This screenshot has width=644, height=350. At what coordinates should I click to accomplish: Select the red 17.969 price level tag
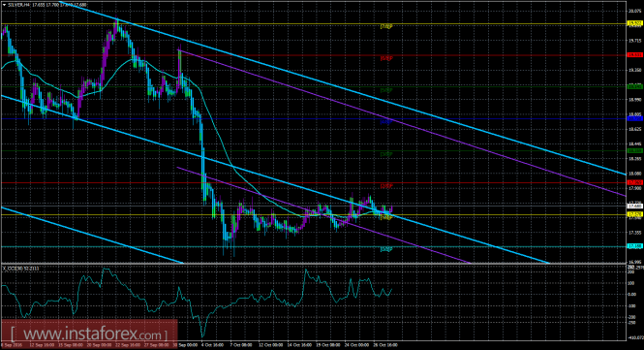click(635, 182)
